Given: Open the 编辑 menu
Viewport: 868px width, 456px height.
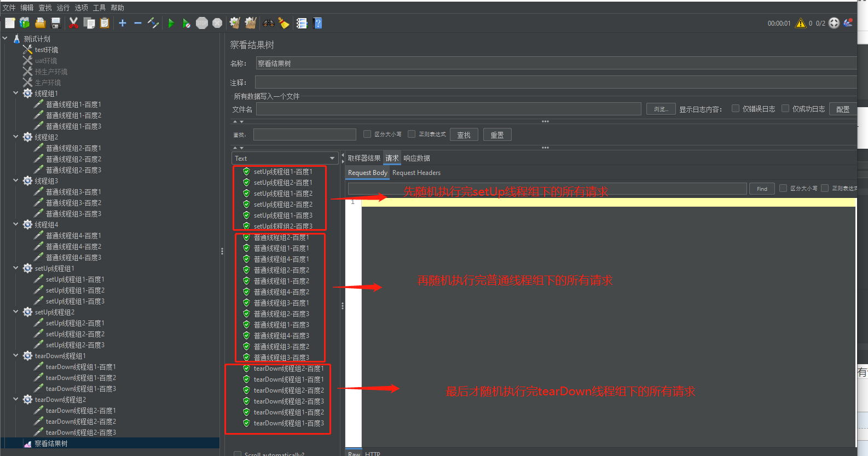Looking at the screenshot, I should 27,8.
